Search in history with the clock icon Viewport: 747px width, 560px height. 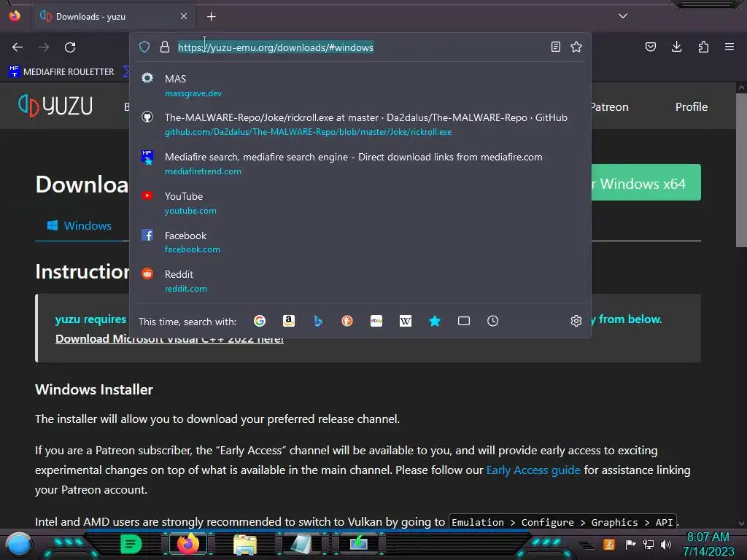click(x=493, y=321)
